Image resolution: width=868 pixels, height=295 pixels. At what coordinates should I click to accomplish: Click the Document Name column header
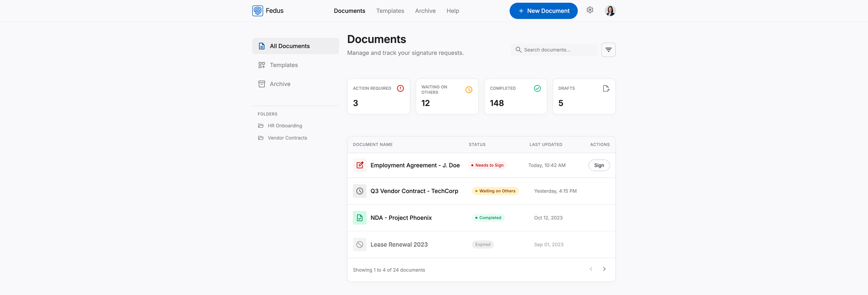[x=372, y=145]
